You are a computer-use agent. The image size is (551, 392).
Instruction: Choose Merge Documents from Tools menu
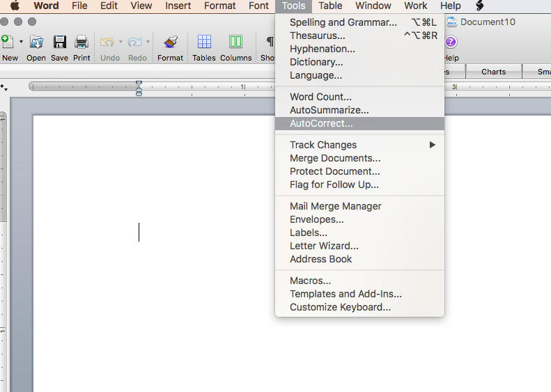360,158
